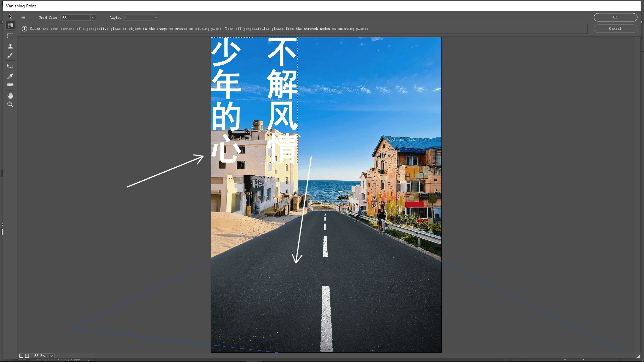Select the Brush tool
644x362 pixels.
(10, 55)
